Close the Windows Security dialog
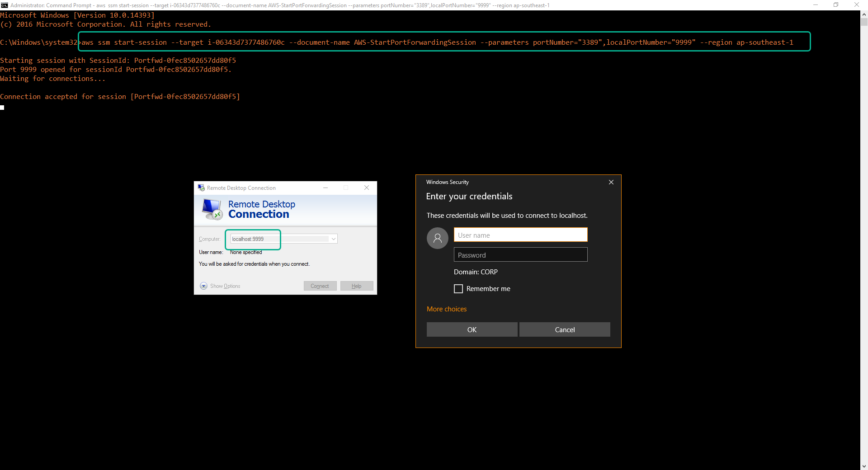Screen dimensions: 868x470 pyautogui.click(x=611, y=182)
